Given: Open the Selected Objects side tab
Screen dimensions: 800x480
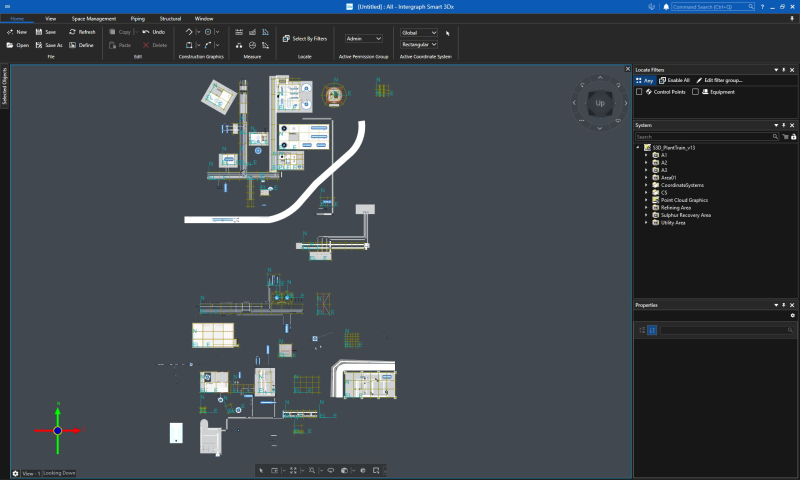Looking at the screenshot, I should coord(5,85).
